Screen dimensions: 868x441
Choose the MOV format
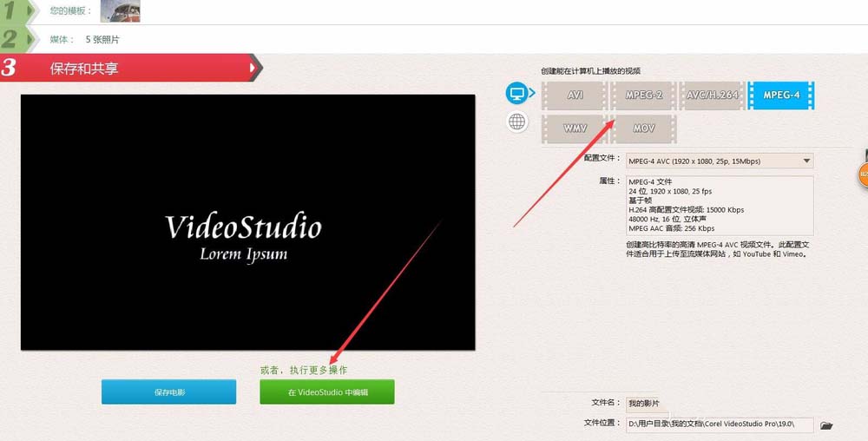point(643,128)
